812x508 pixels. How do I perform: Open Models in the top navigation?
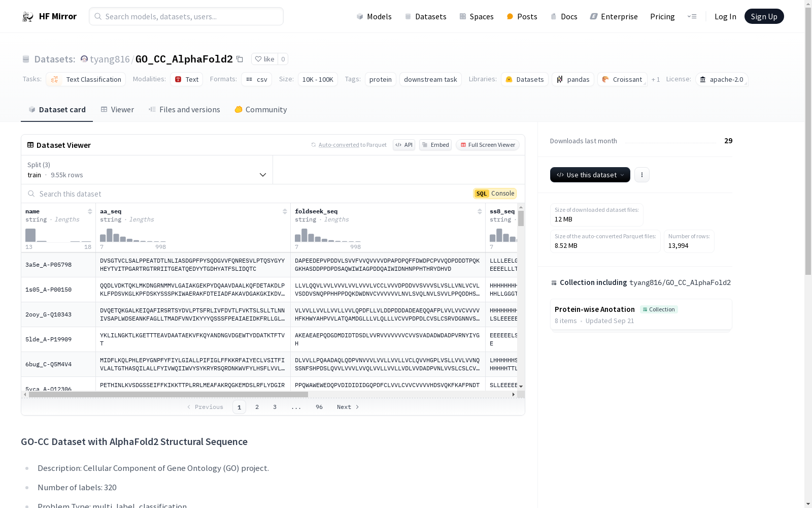point(374,16)
